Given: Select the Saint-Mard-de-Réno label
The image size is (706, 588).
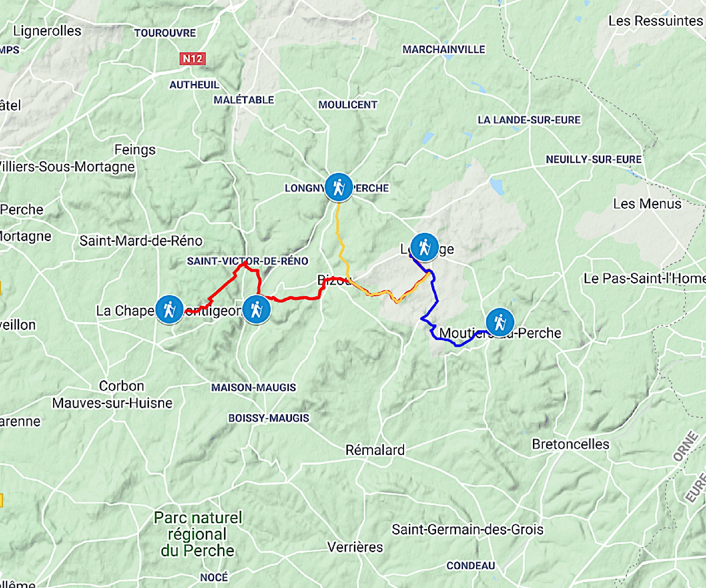Looking at the screenshot, I should (141, 241).
